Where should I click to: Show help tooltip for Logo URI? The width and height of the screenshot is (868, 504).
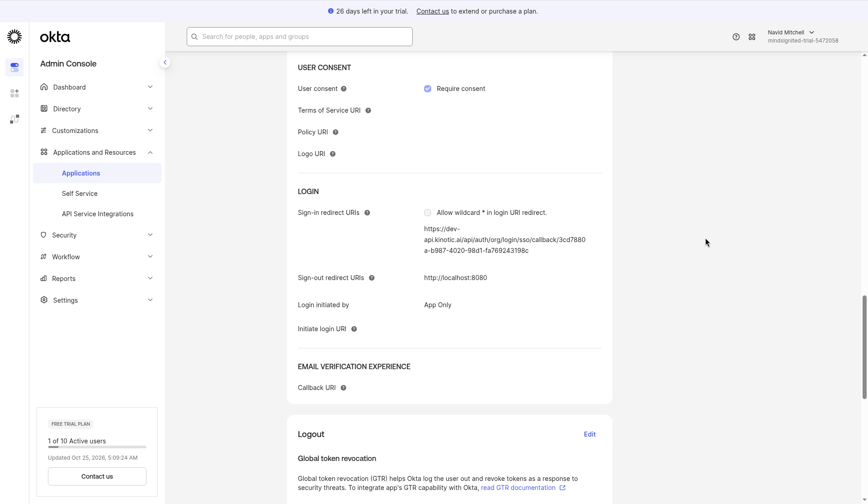pos(333,154)
